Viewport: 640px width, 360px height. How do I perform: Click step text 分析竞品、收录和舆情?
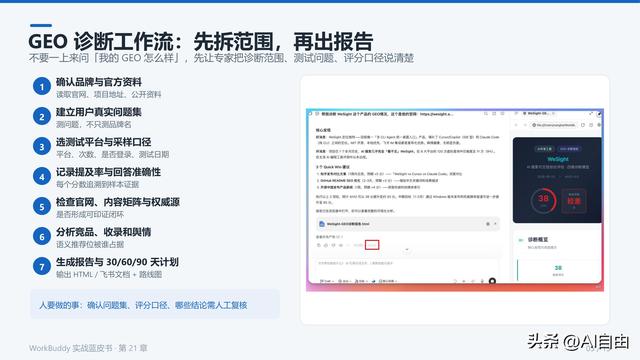point(104,232)
